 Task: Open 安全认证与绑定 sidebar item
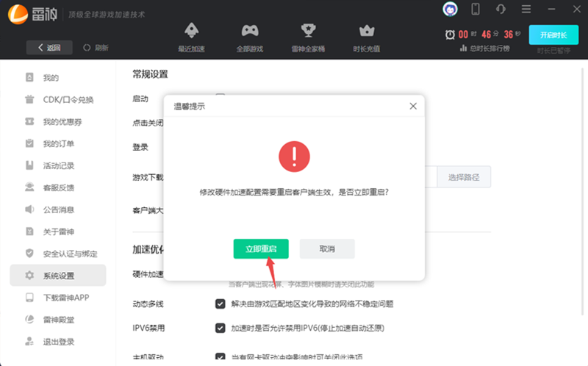click(x=58, y=254)
